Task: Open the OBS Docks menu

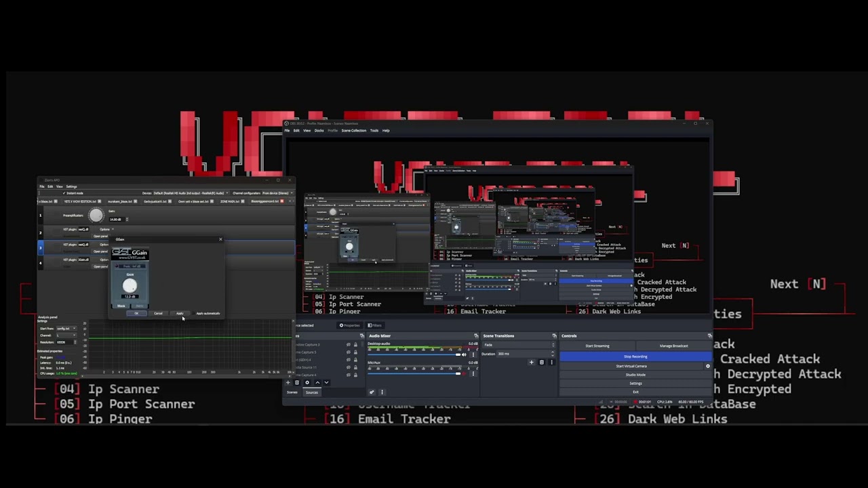Action: [319, 130]
